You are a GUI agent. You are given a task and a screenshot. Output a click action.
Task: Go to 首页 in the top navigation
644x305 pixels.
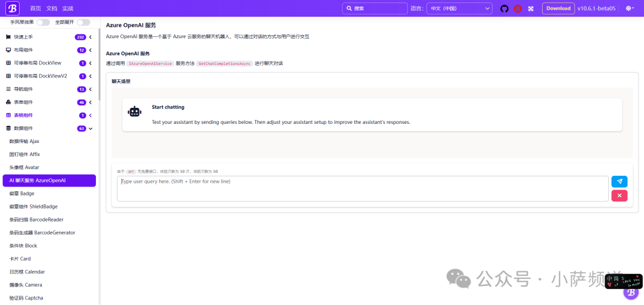tap(36, 8)
